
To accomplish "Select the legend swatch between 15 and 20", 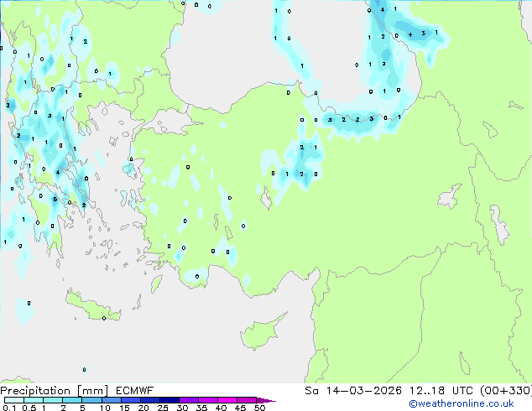I will pos(131,400).
